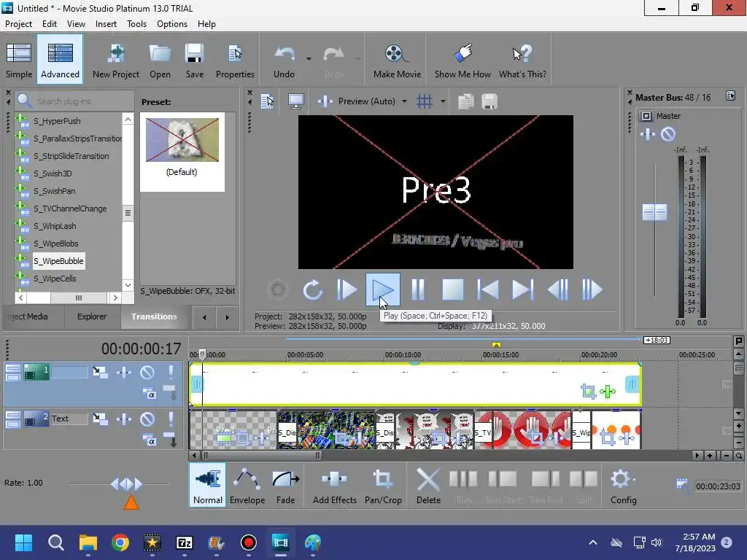
Task: Open Master FX plus icon
Action: pos(648,134)
